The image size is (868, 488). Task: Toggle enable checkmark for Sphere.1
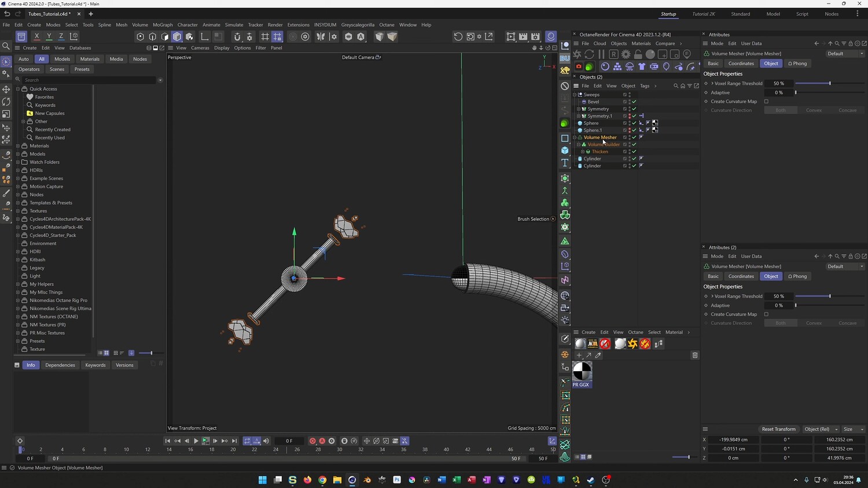click(634, 130)
